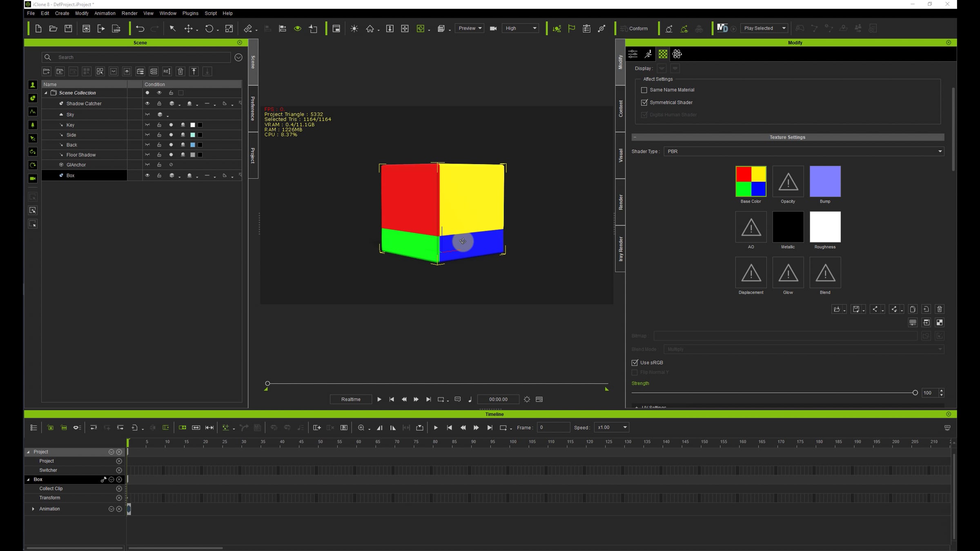Open the Shader Type PBR dropdown
Viewport: 980px width, 551px height.
click(804, 151)
